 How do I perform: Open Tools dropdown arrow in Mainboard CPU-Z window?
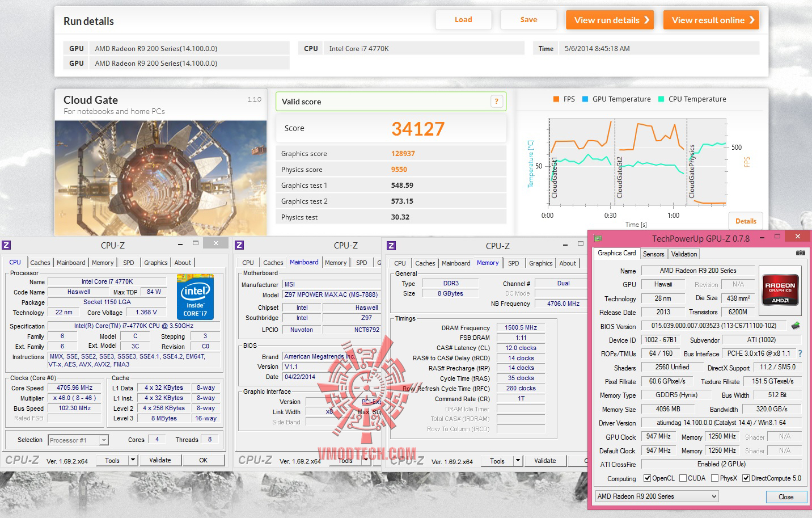[367, 461]
